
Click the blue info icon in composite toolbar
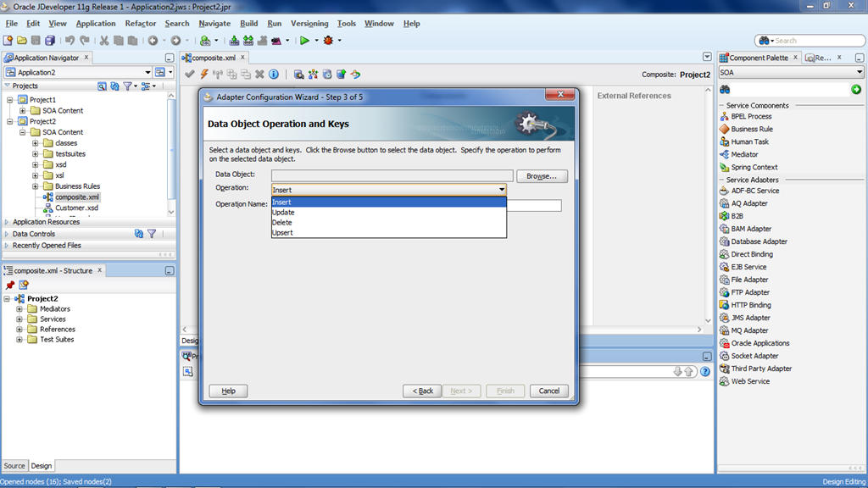pyautogui.click(x=274, y=75)
